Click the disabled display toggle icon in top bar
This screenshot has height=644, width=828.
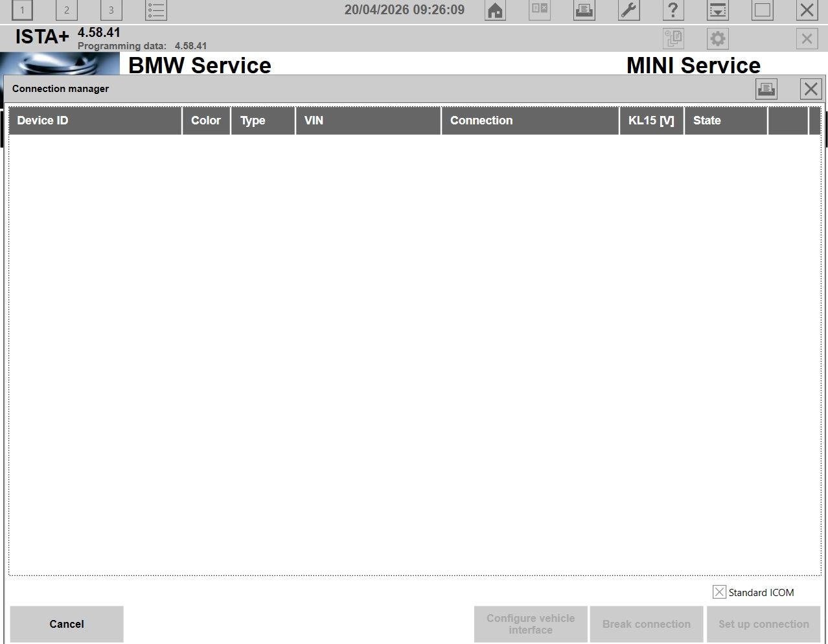click(540, 10)
